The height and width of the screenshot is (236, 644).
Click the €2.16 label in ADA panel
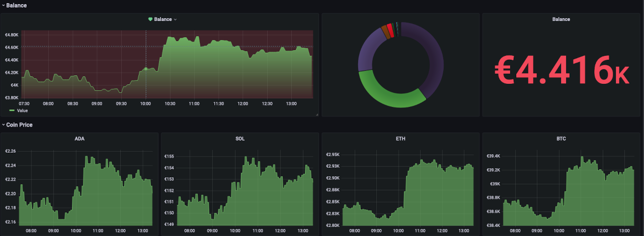click(x=10, y=222)
